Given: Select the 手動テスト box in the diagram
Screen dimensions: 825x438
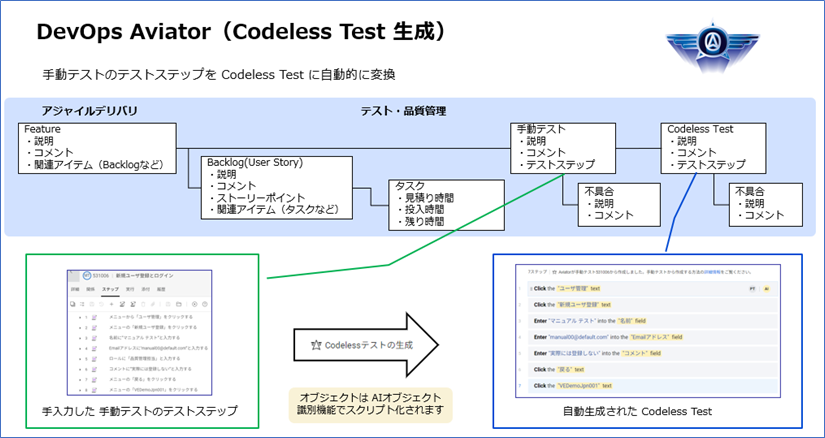Looking at the screenshot, I should pos(554,147).
